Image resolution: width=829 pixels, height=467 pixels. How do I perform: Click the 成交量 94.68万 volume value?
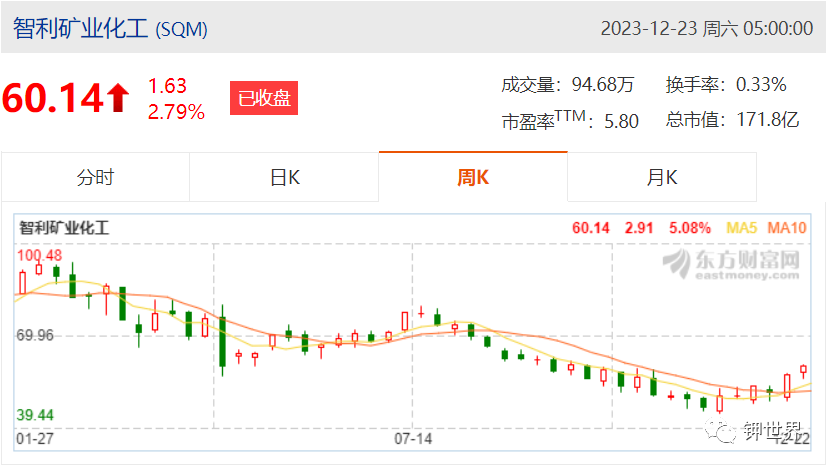(x=603, y=85)
